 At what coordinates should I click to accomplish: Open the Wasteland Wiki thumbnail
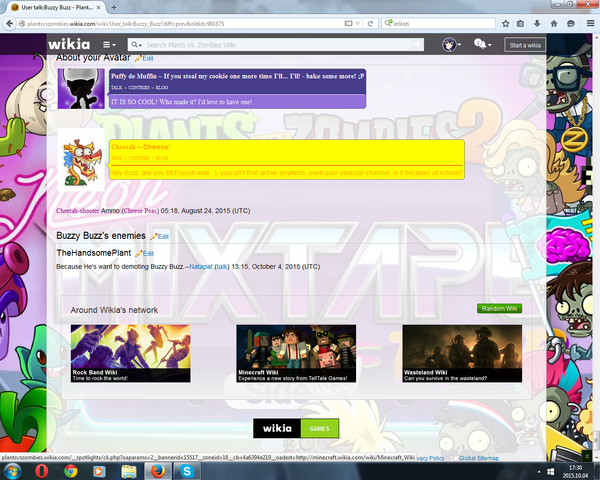pos(462,353)
